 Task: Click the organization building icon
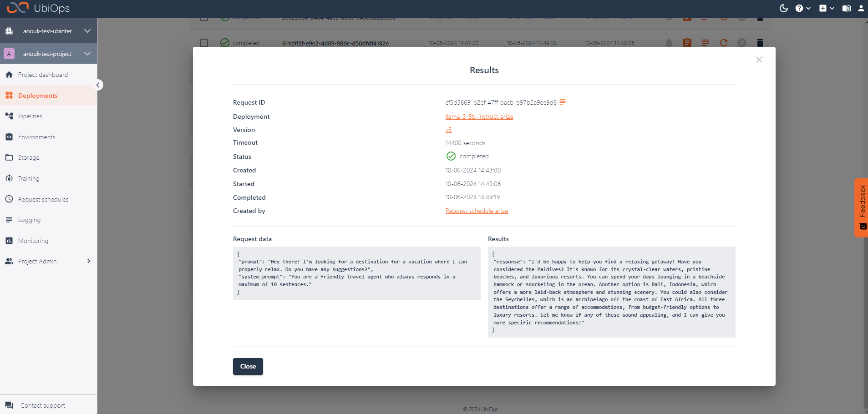tap(9, 31)
